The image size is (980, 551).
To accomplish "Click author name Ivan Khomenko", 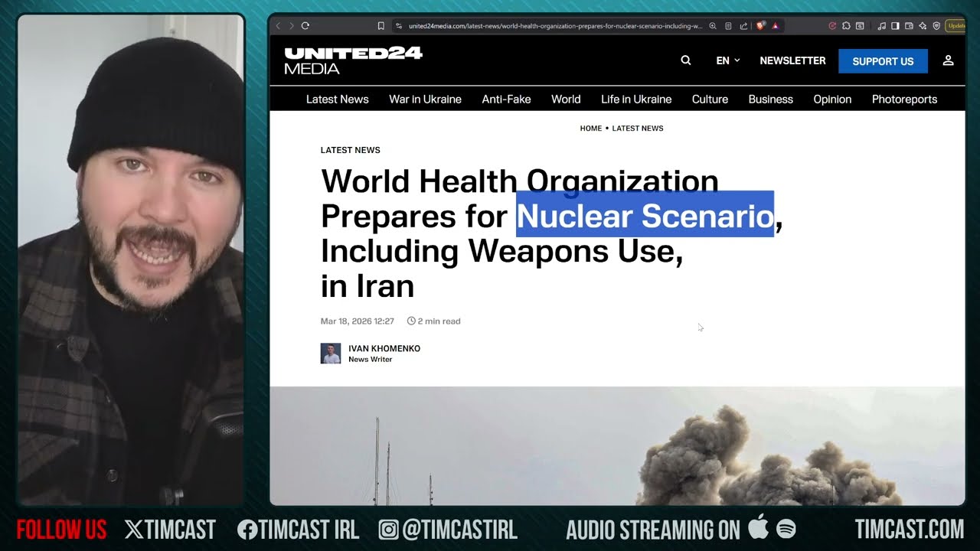I will point(384,348).
